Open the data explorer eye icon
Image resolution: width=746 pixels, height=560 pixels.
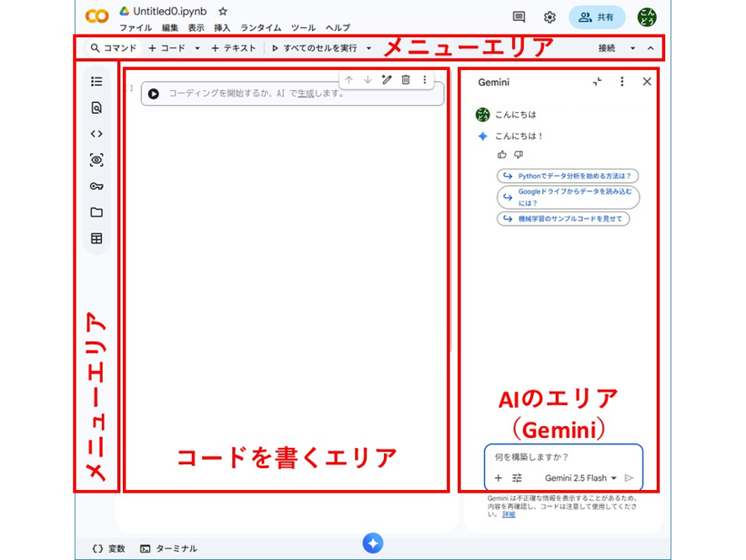click(97, 160)
